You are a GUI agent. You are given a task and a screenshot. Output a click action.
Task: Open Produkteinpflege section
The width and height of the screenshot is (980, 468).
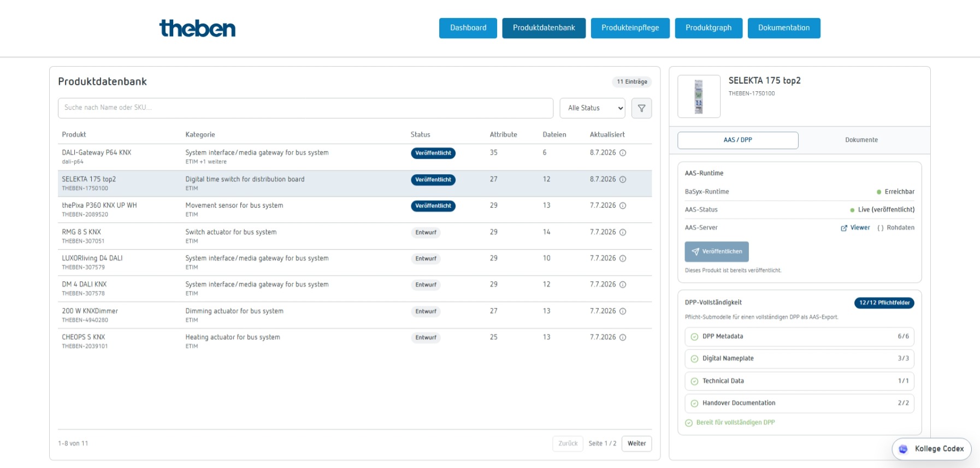(630, 28)
